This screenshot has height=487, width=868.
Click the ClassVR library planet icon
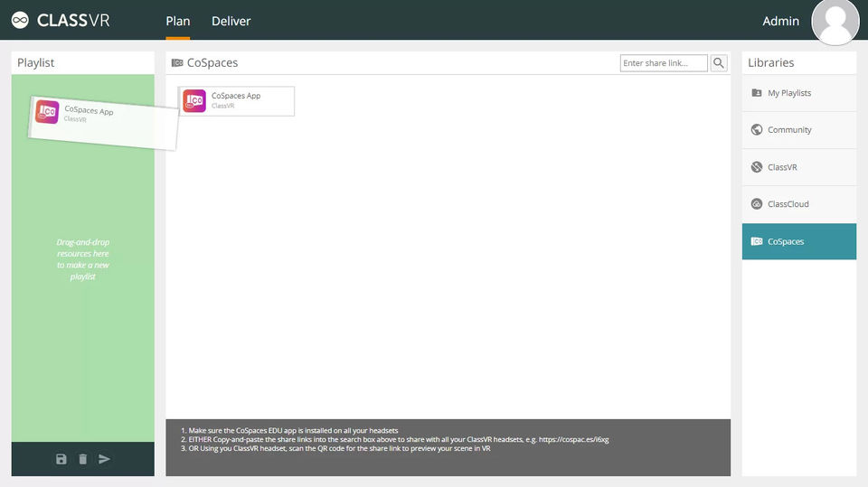pos(756,166)
